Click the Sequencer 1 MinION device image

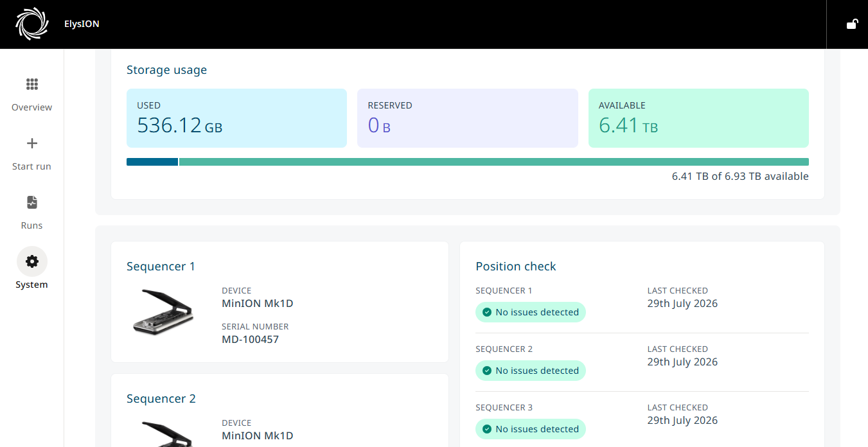click(163, 312)
